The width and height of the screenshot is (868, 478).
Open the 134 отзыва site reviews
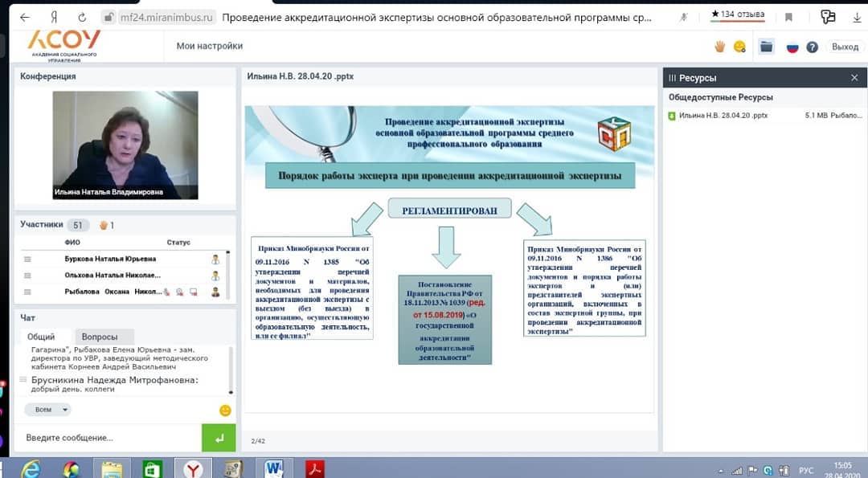[737, 15]
